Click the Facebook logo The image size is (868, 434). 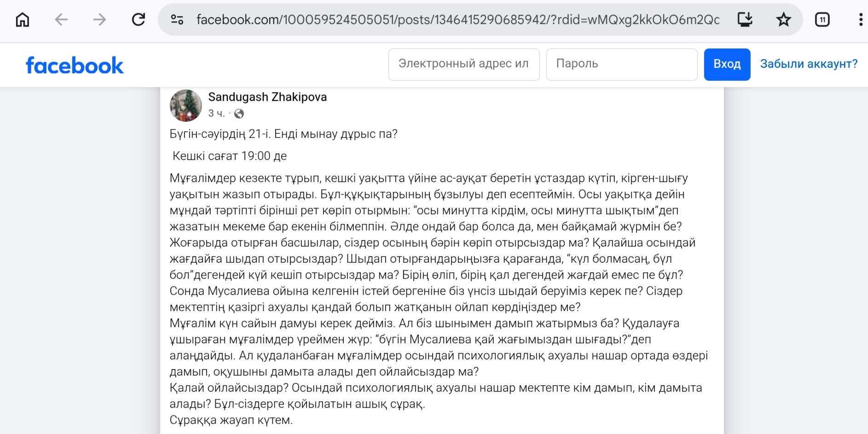(x=75, y=65)
